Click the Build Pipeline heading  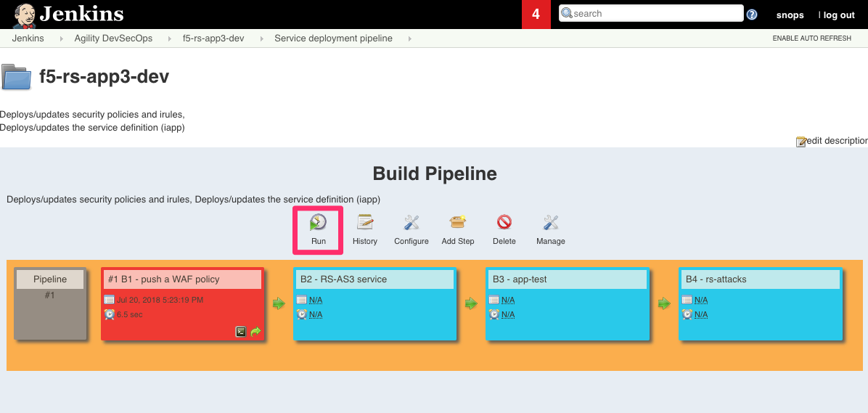[x=435, y=173]
